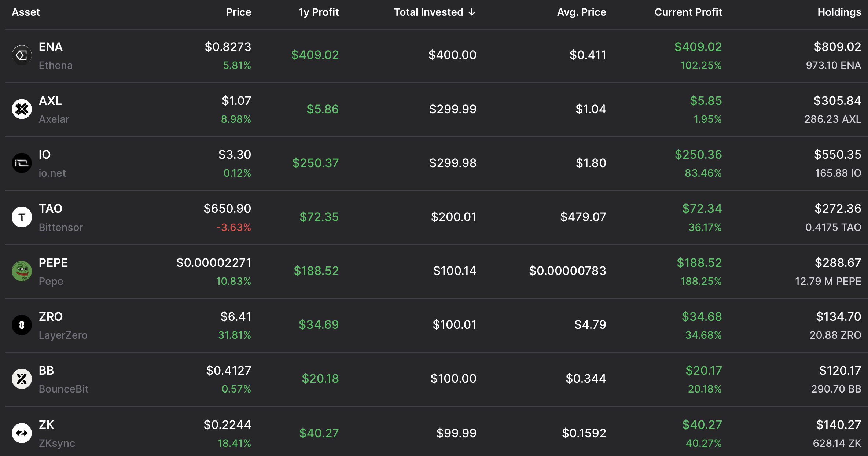Toggle sort arrow next to Total Invested
The height and width of the screenshot is (456, 868).
(472, 12)
